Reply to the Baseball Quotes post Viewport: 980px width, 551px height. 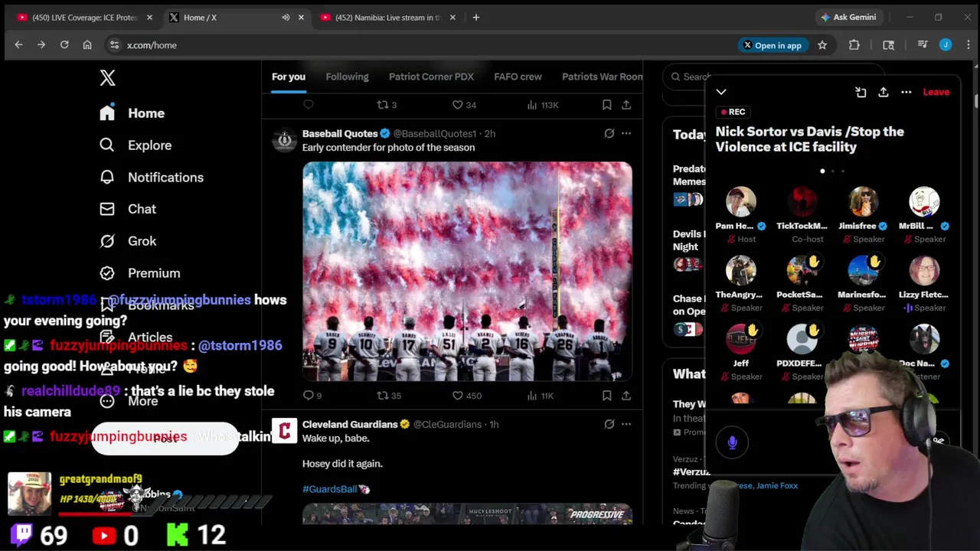click(312, 396)
